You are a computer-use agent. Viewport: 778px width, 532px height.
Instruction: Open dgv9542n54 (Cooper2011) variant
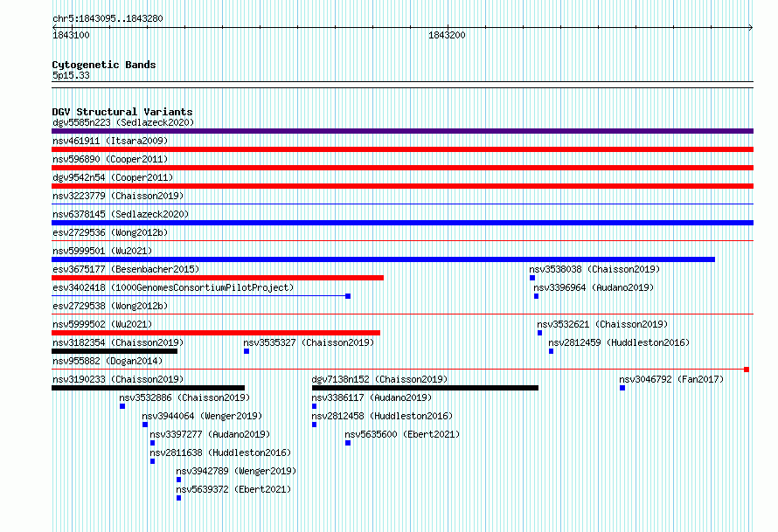click(113, 177)
